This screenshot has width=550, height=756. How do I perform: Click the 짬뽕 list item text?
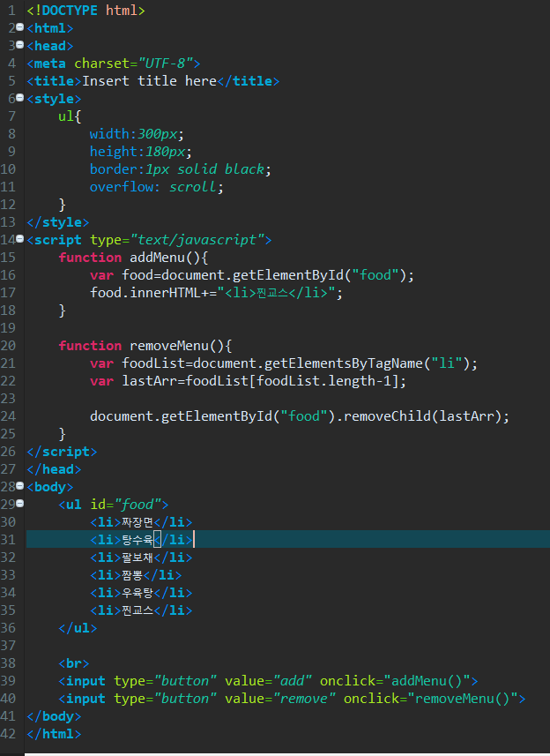[132, 574]
